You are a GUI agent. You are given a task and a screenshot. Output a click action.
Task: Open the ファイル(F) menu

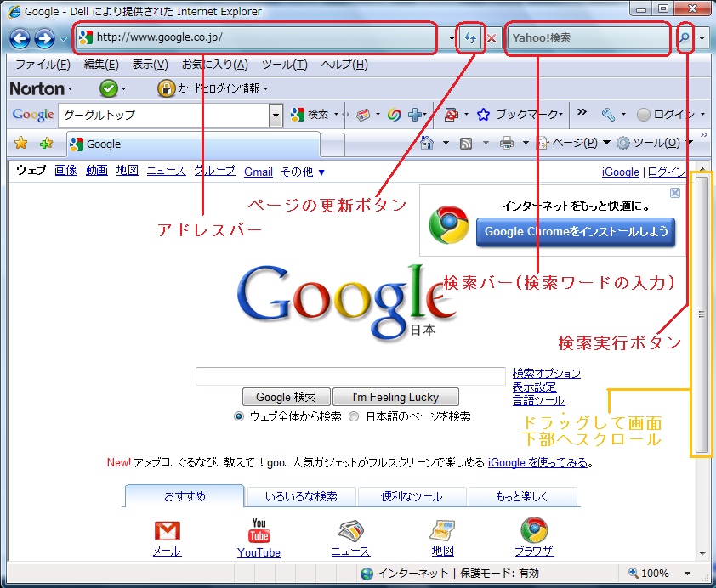click(43, 65)
